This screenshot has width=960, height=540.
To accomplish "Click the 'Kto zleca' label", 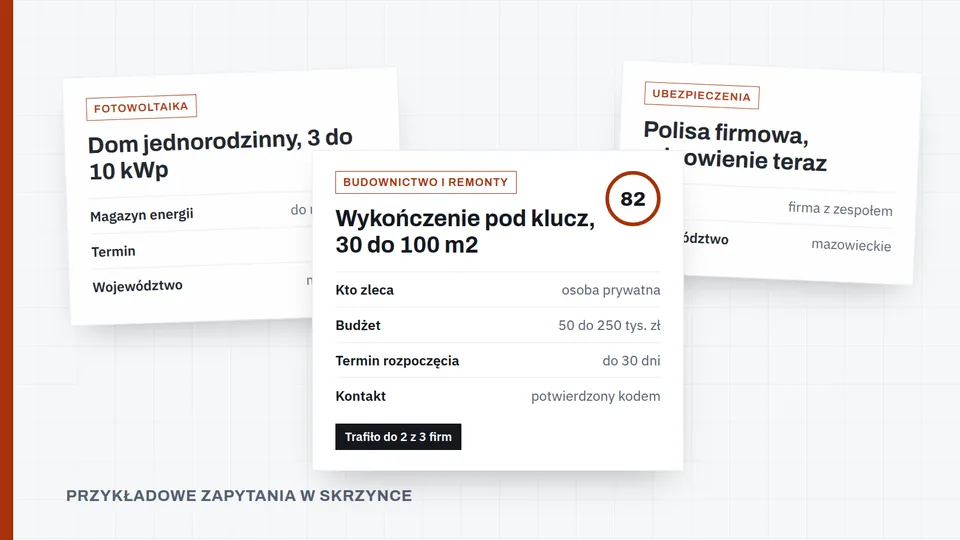I will coord(364,290).
